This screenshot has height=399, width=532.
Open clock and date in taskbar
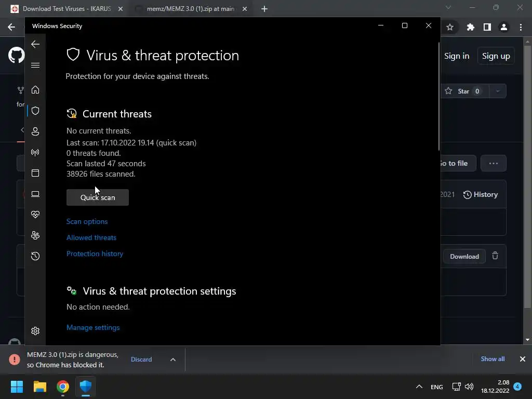(x=495, y=387)
